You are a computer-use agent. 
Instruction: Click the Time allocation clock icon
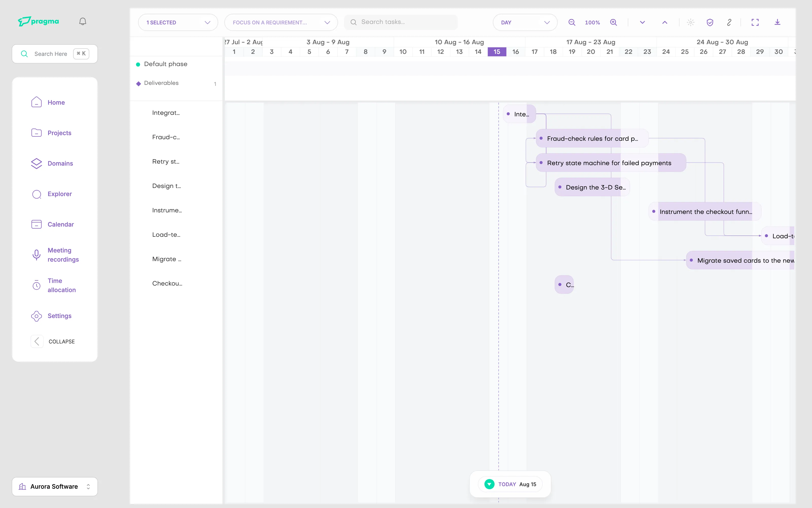click(37, 285)
